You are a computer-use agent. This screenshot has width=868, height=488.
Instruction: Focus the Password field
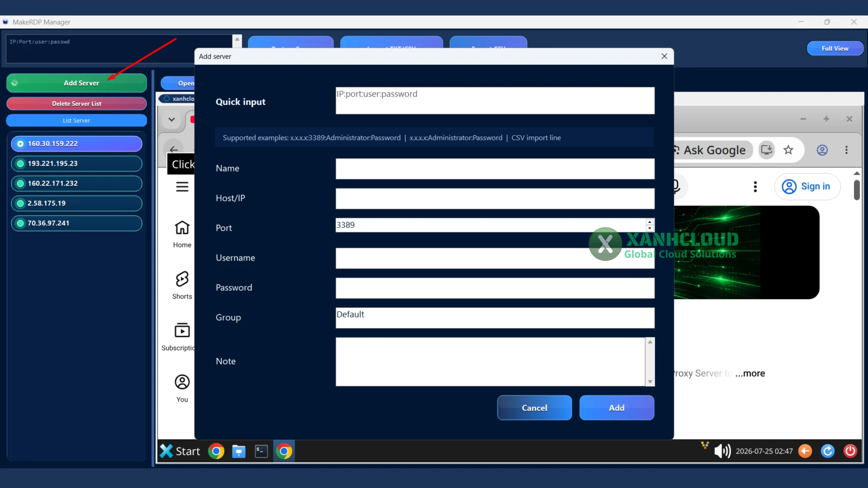click(x=495, y=288)
